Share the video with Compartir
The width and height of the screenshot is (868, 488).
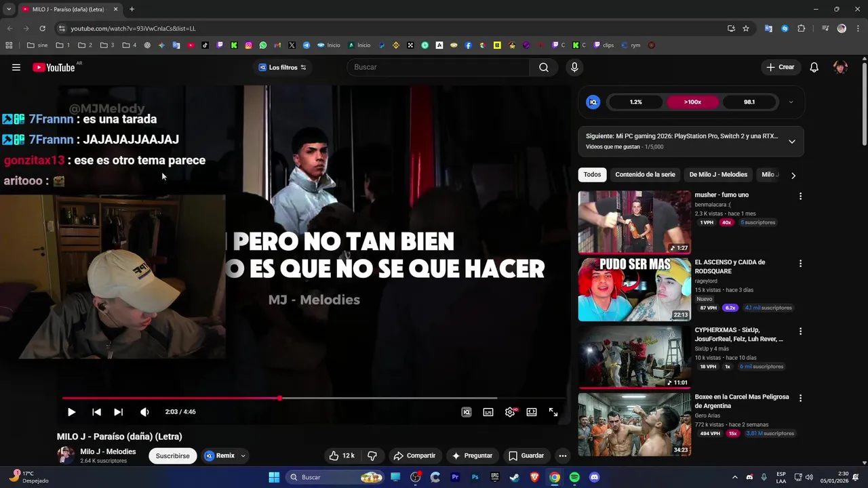[414, 455]
